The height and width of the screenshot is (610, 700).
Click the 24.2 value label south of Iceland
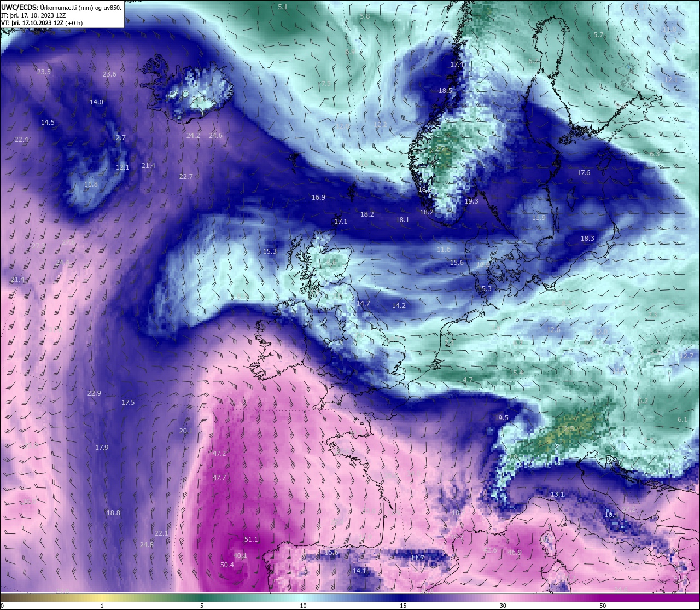pos(193,135)
